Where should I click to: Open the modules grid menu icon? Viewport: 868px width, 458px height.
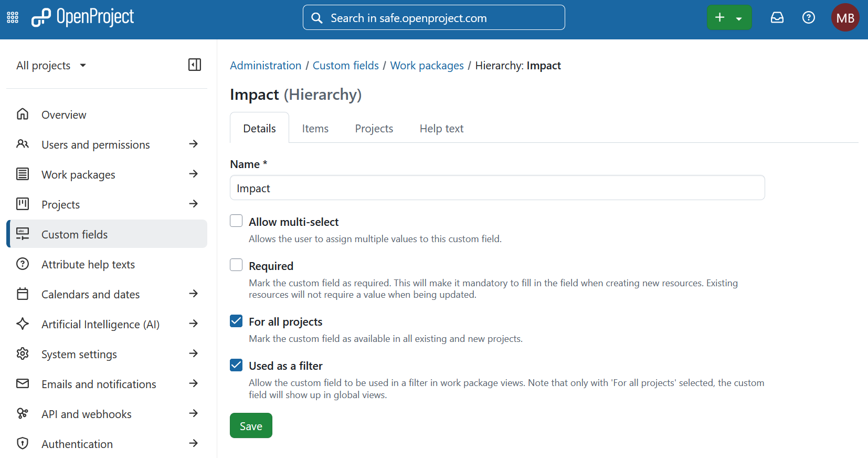click(x=13, y=18)
